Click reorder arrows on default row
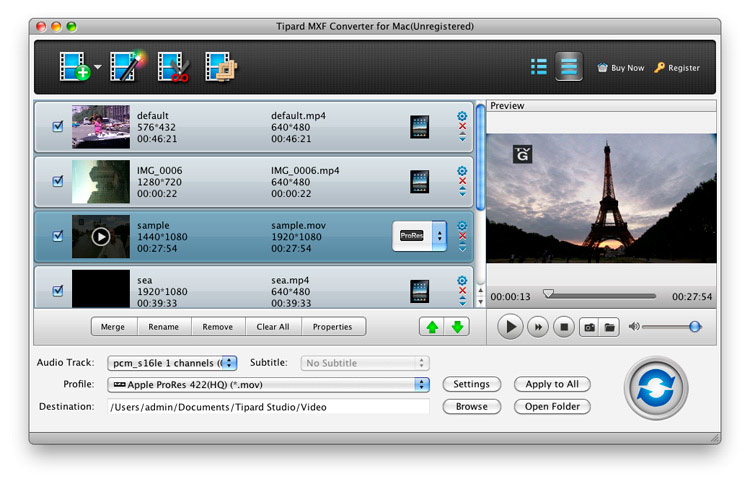The image size is (750, 484). pos(463,137)
